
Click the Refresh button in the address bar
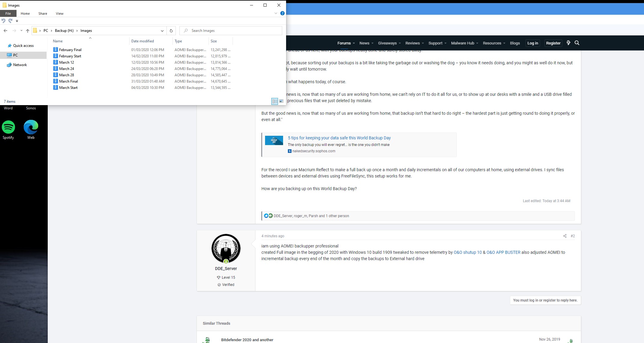[171, 31]
